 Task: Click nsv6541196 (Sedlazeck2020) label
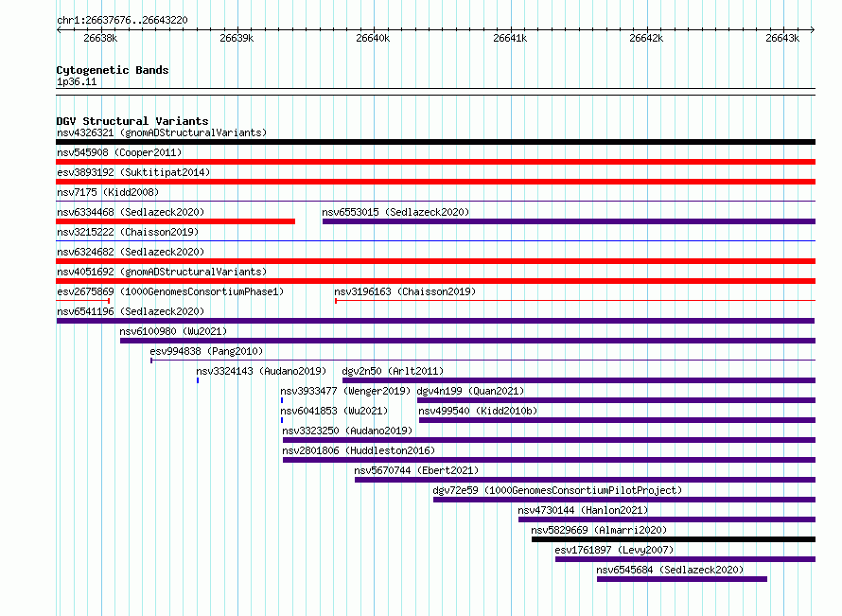coord(131,311)
